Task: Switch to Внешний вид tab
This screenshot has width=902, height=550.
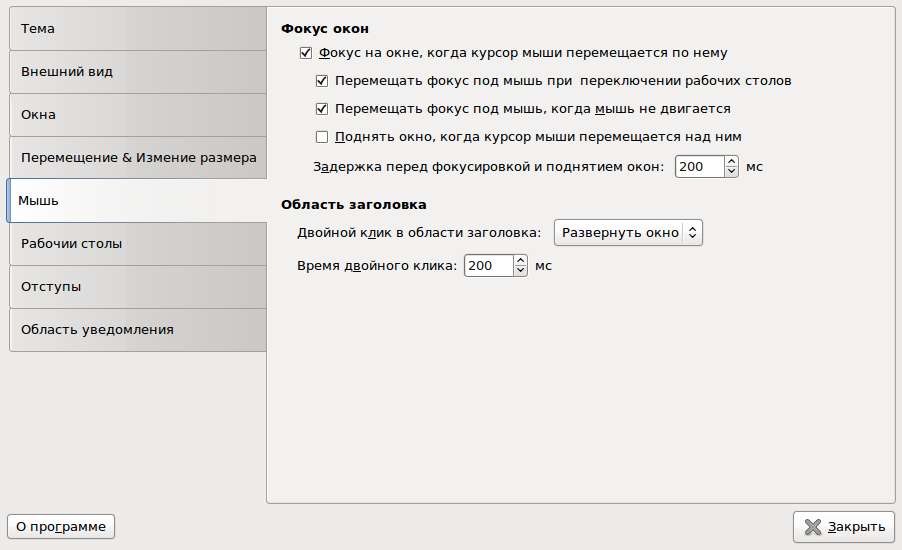Action: pos(137,72)
